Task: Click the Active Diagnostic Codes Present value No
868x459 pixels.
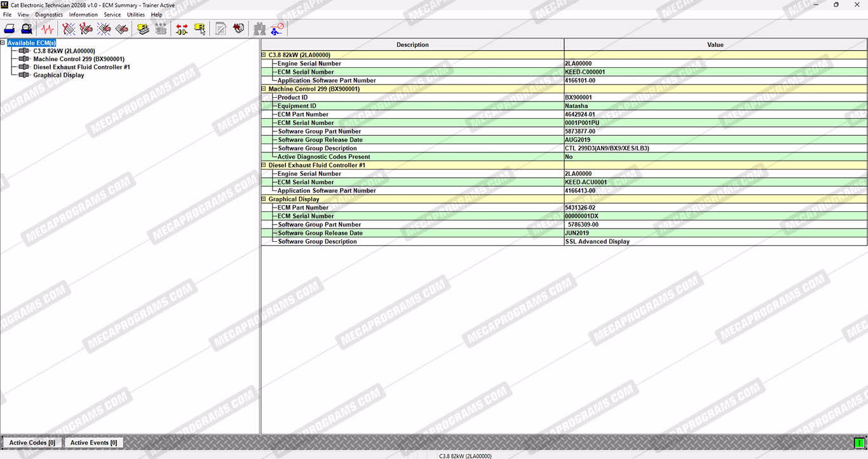Action: point(569,157)
